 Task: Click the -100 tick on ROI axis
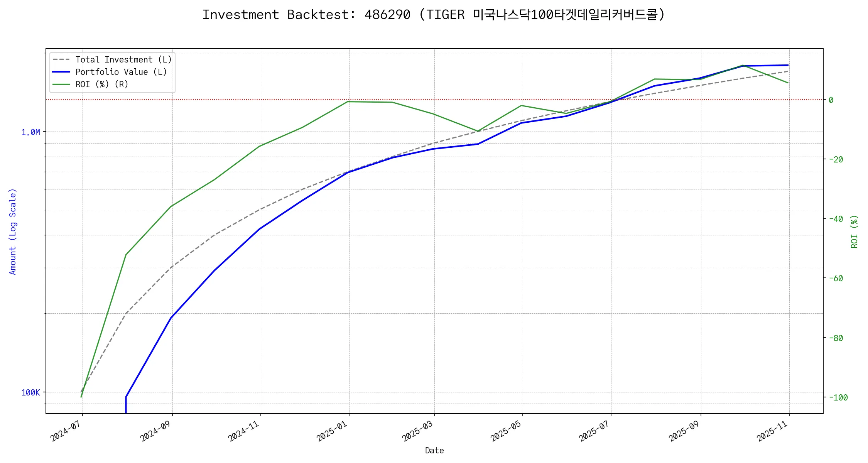click(x=838, y=398)
